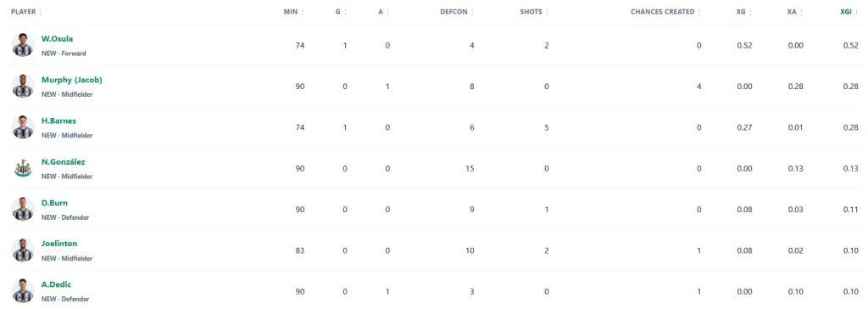868x309 pixels.
Task: Click A.Dedic name link
Action: point(57,284)
